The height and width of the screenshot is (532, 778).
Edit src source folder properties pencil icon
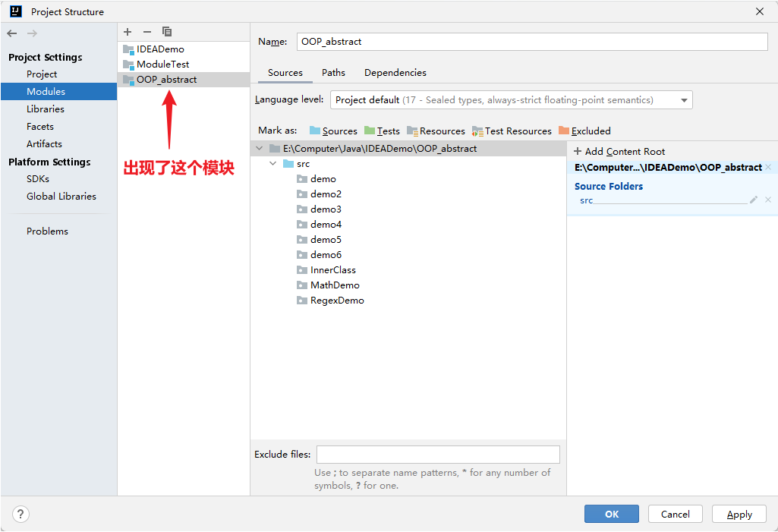click(754, 200)
